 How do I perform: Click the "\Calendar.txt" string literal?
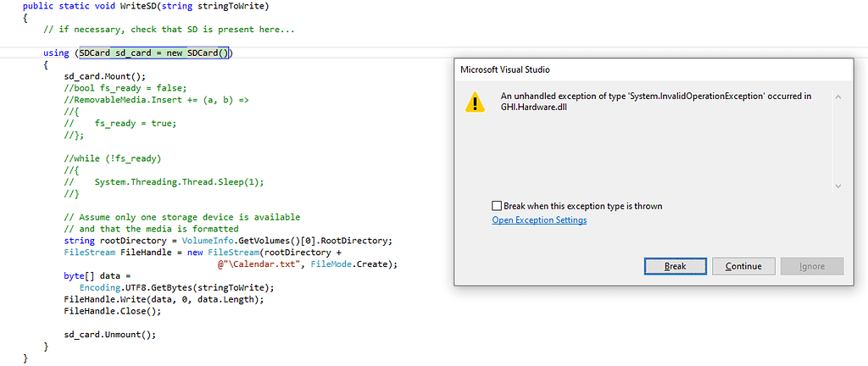(x=262, y=264)
